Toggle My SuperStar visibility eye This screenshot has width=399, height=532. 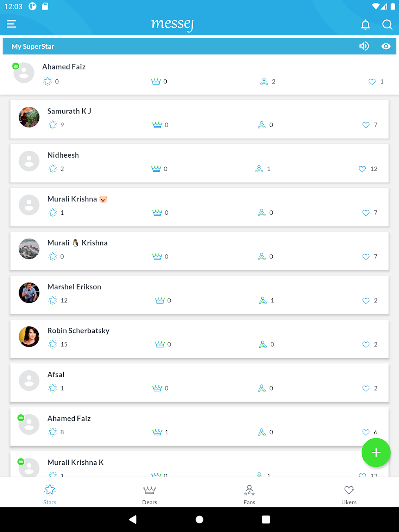point(386,46)
